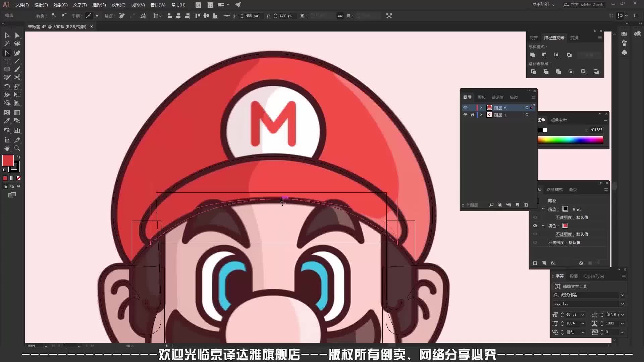Select the Hand tool
The width and height of the screenshot is (644, 362).
point(7,148)
